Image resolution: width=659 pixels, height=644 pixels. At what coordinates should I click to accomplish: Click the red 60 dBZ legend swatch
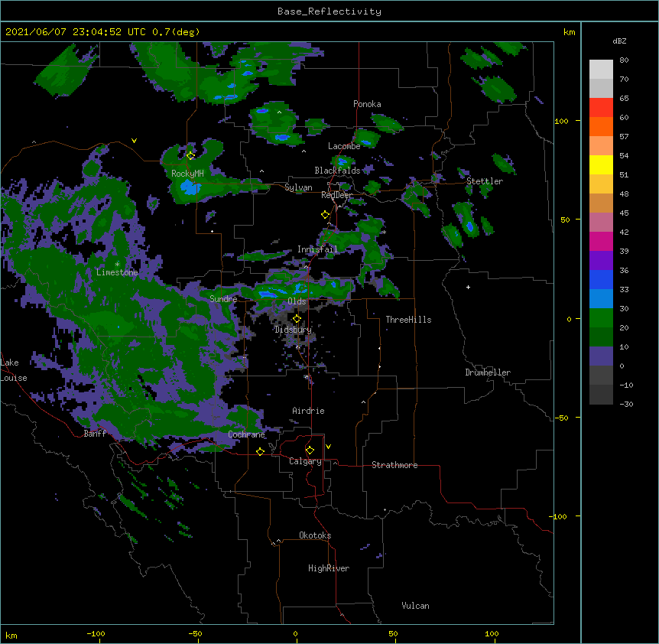pyautogui.click(x=601, y=108)
